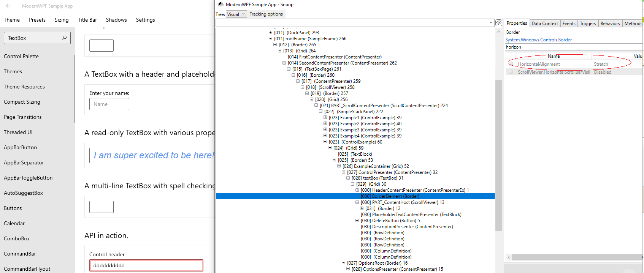Click the tree vertical scrollbar thumb
Viewport: 644px width, 273px height.
pyautogui.click(x=498, y=155)
